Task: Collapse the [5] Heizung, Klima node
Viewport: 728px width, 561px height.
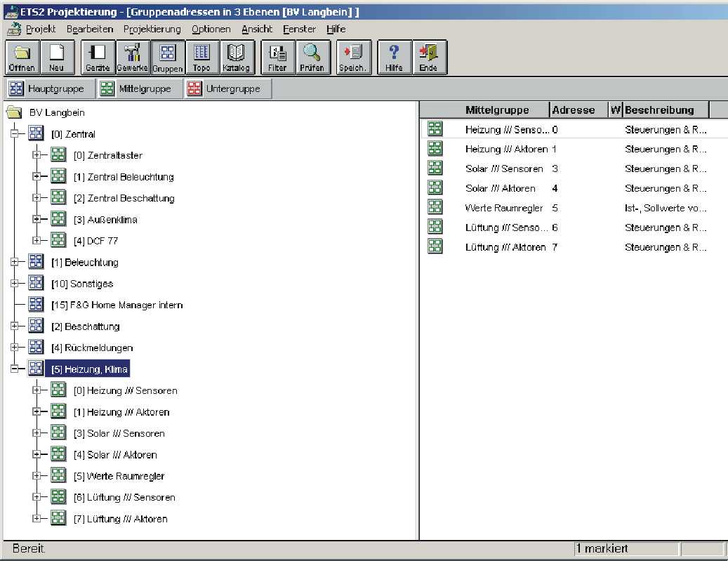Action: (x=14, y=369)
